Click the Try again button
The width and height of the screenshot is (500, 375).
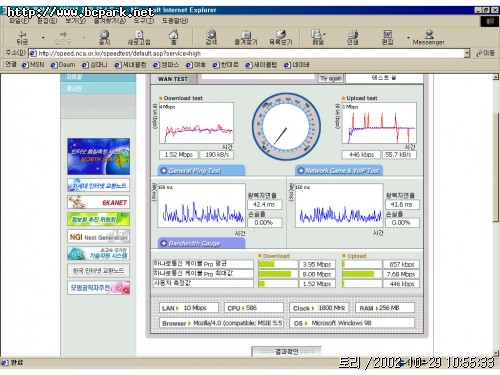[x=331, y=79]
